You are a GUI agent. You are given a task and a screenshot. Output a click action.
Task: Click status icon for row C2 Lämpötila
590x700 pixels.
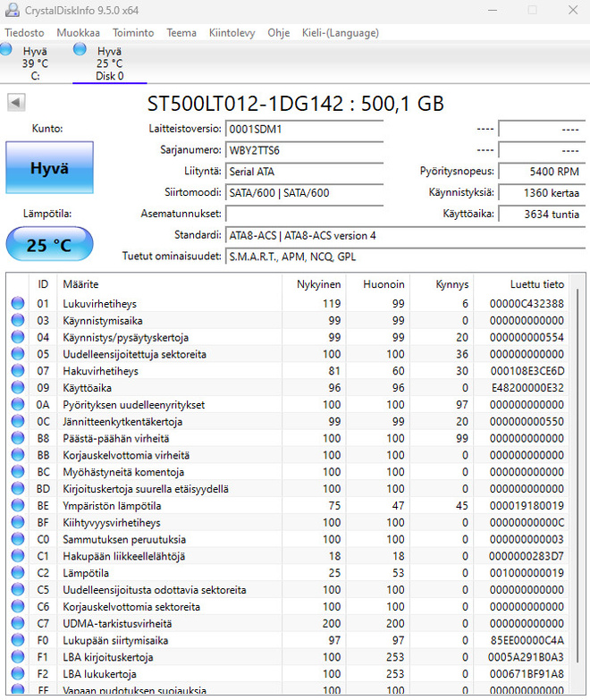pos(18,573)
